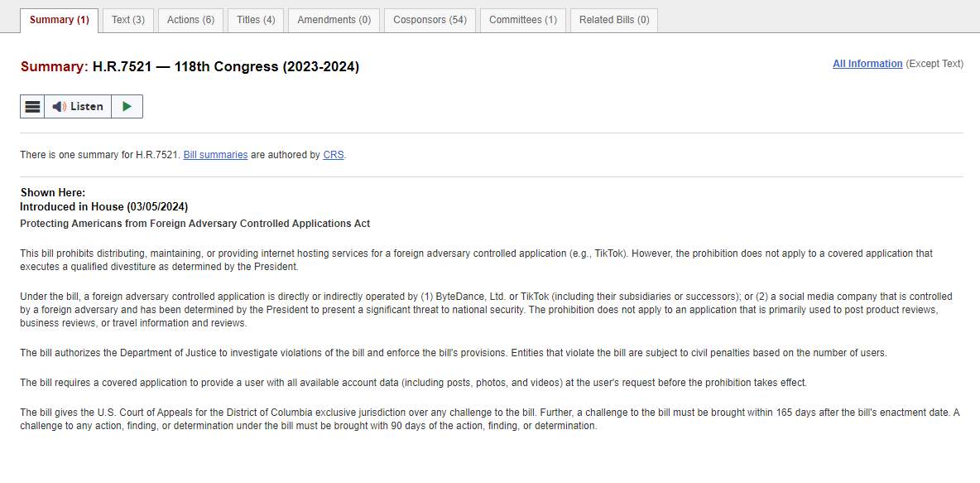980x483 pixels.
Task: Select the Summary (1) tab
Action: tap(60, 20)
